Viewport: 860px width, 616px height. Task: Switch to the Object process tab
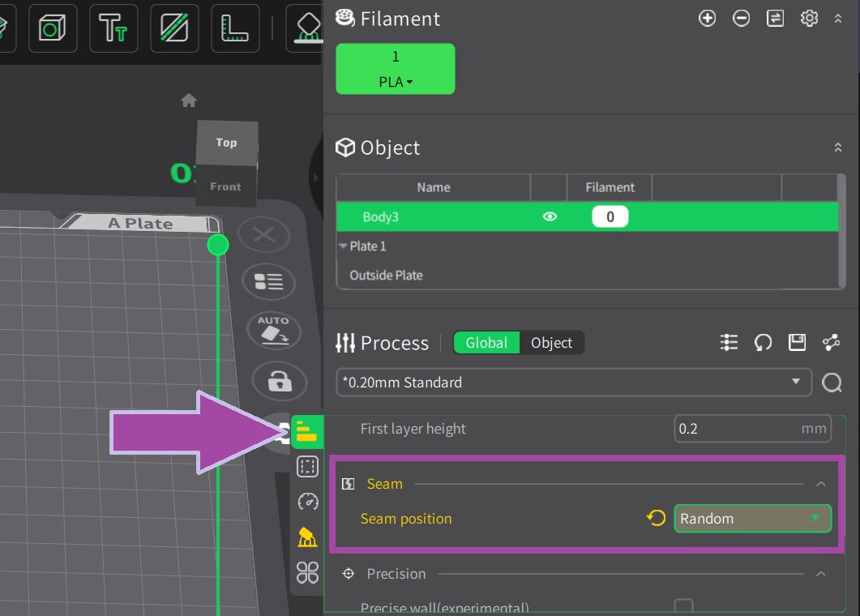551,343
